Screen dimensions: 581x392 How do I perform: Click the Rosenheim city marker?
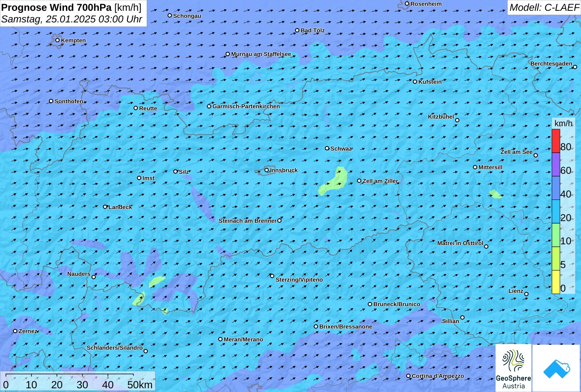407,4
